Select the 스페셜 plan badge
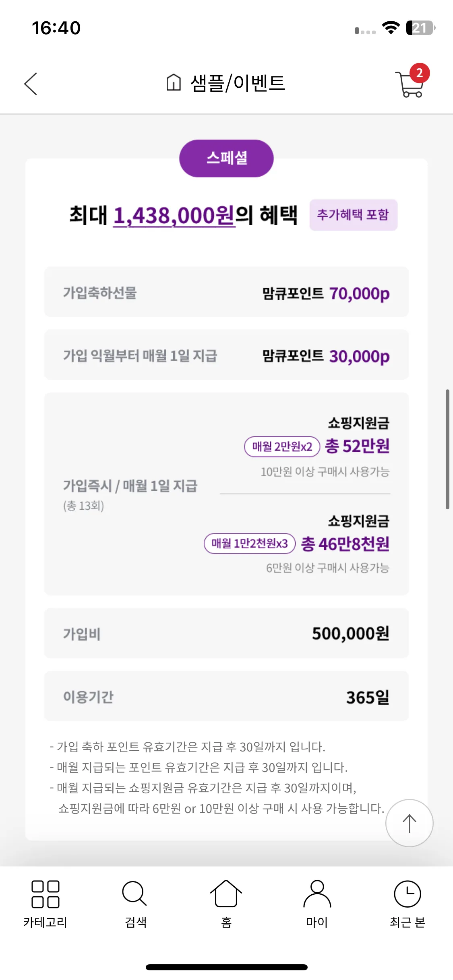 226,158
